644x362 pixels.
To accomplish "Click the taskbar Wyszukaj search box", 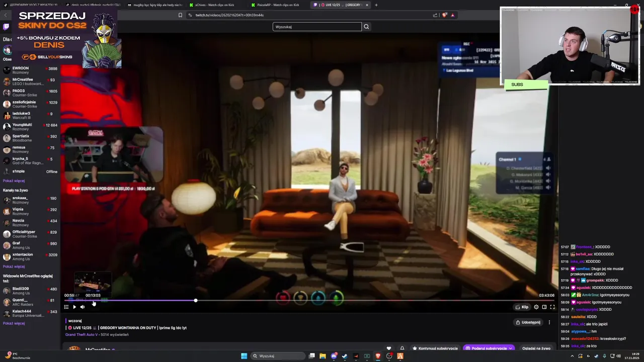I will pos(278,356).
